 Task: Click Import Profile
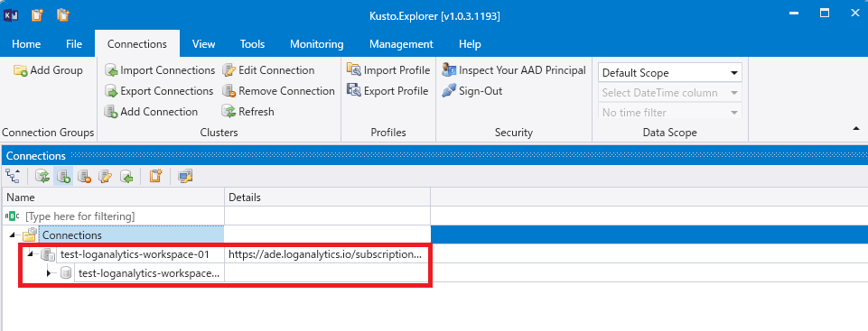[x=388, y=70]
